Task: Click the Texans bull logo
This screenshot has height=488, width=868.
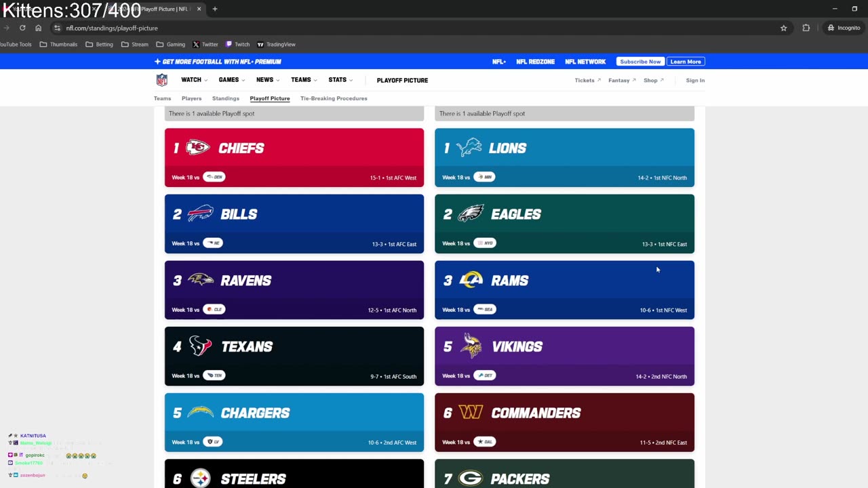Action: [x=200, y=346]
